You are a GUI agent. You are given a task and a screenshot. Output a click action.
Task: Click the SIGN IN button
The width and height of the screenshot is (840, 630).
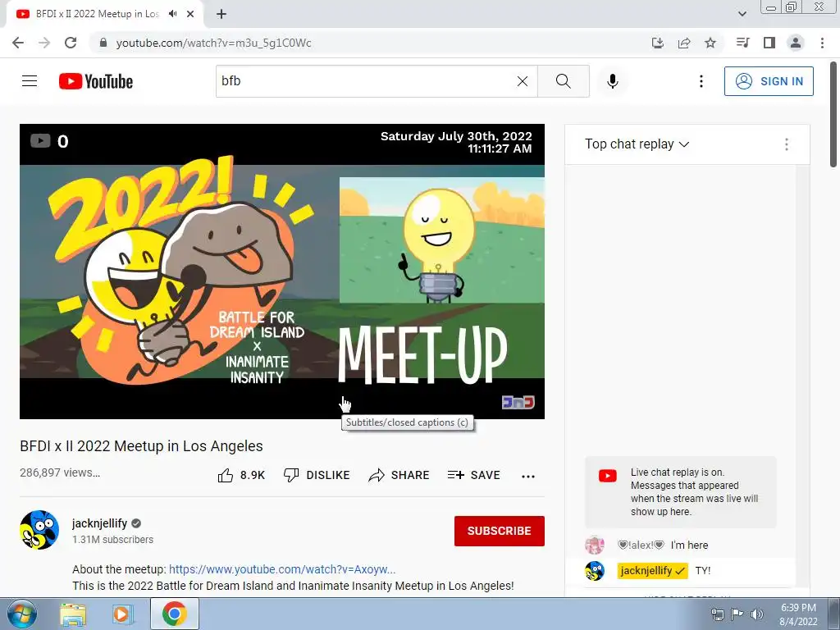[x=769, y=81]
